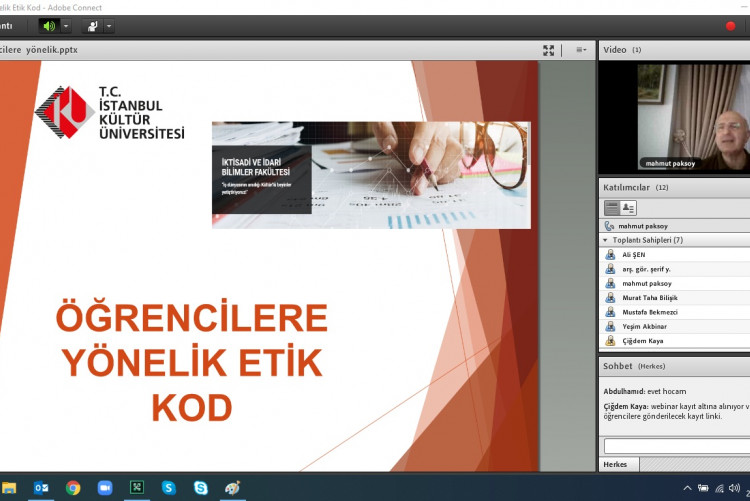This screenshot has width=750, height=501.
Task: Open Google Chrome from the taskbar
Action: pos(73,488)
